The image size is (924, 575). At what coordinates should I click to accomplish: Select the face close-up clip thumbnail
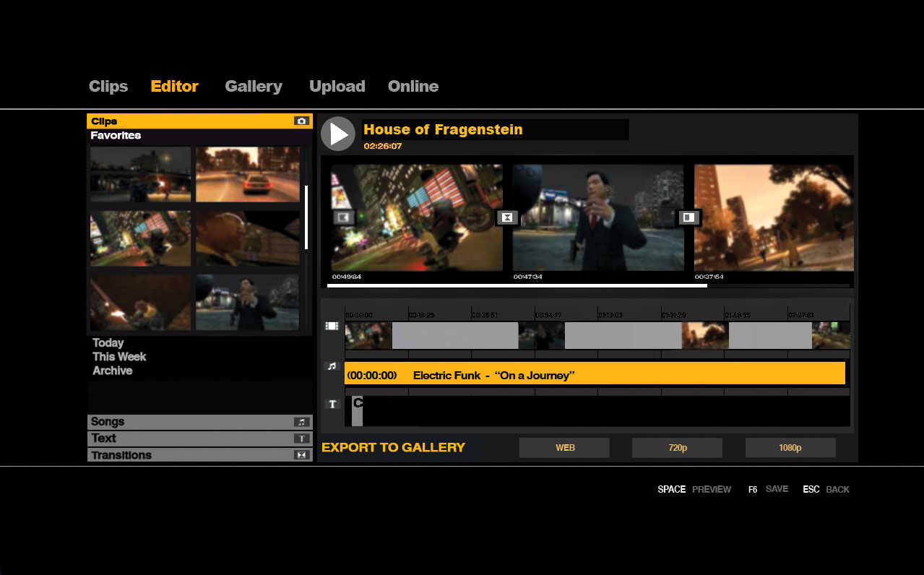(248, 238)
